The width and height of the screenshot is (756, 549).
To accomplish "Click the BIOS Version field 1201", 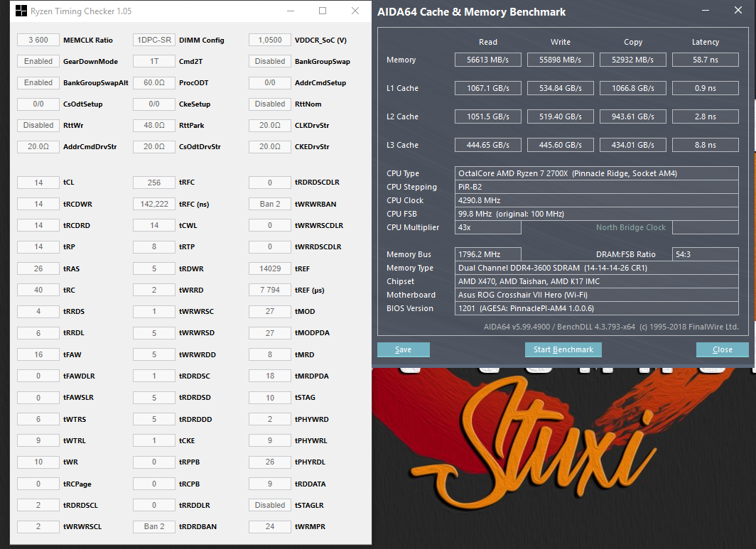I will [x=596, y=308].
